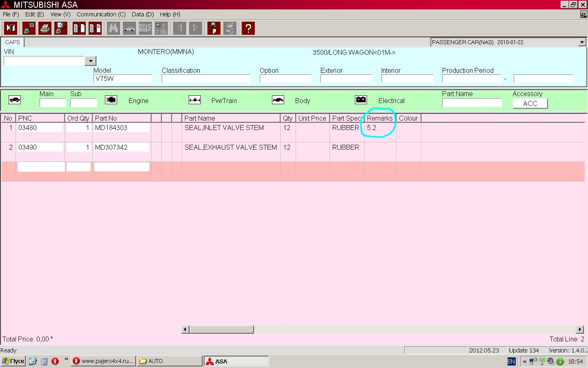Click the Classification input field
This screenshot has height=368, width=588.
[x=206, y=79]
